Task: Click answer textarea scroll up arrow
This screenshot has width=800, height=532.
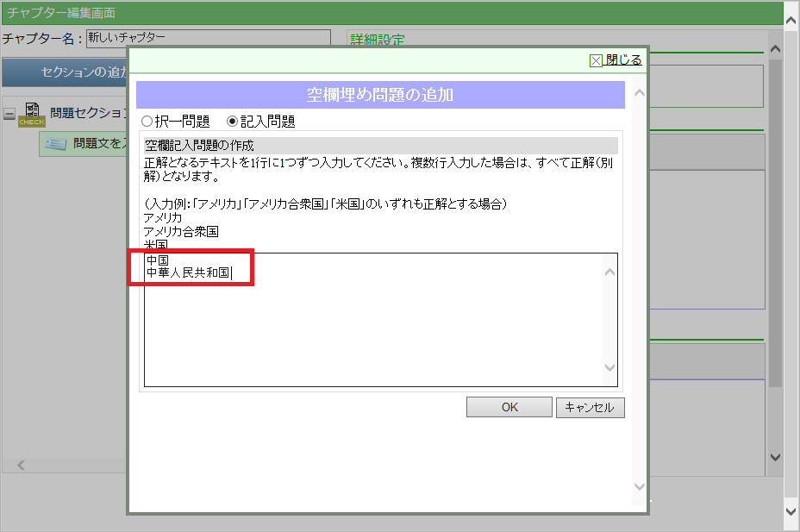Action: 609,272
